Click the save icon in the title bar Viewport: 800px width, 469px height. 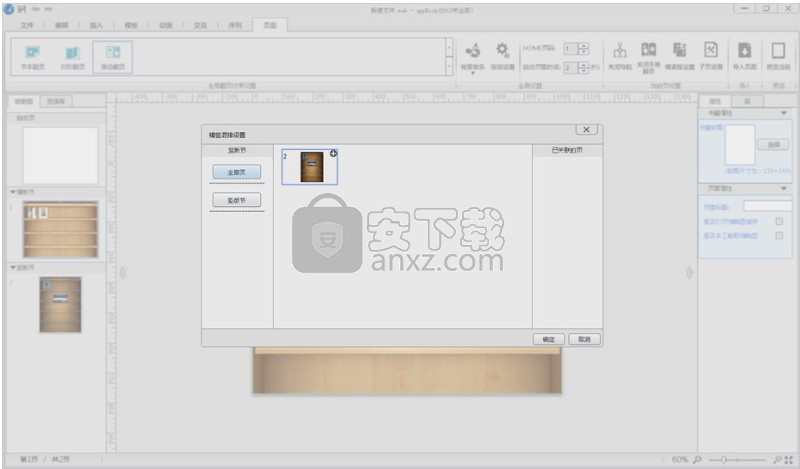tap(22, 9)
